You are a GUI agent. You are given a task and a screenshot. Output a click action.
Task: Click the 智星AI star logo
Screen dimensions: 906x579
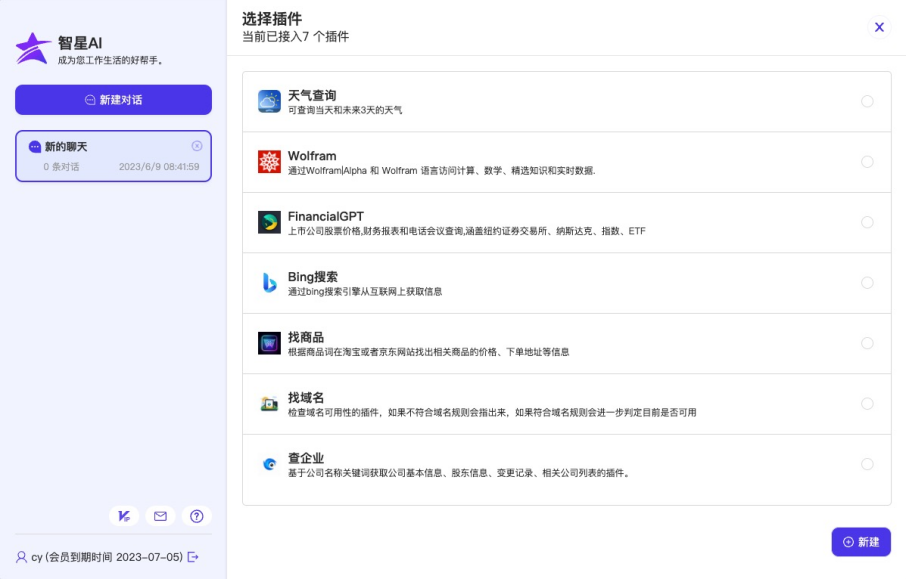[33, 48]
